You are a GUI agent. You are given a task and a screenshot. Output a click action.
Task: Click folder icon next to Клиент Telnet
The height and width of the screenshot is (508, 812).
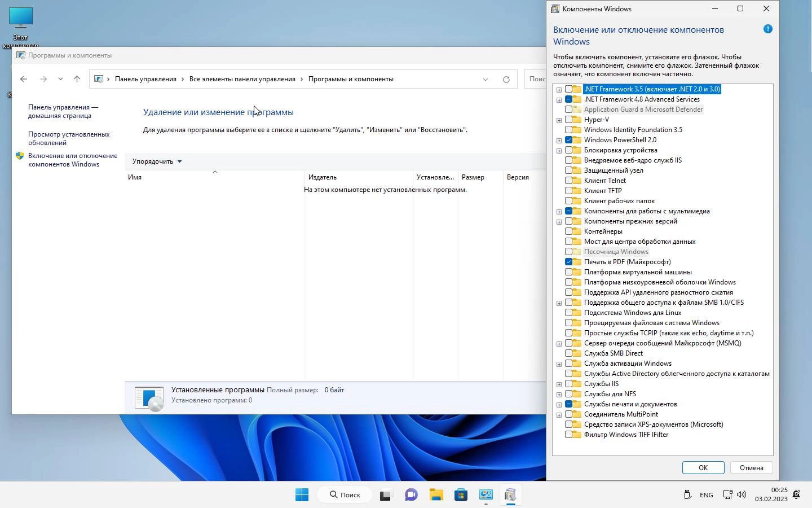577,181
